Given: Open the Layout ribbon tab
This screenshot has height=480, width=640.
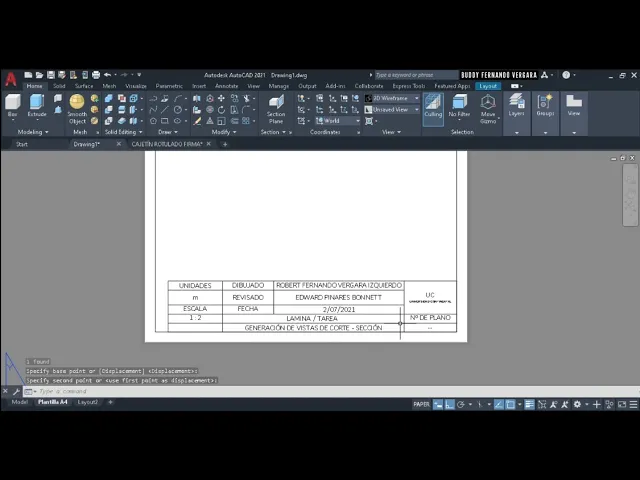Looking at the screenshot, I should (488, 86).
